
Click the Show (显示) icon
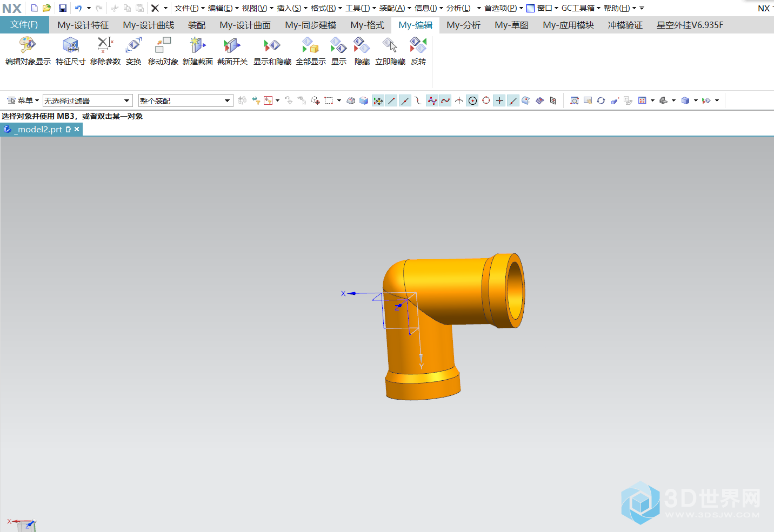339,50
